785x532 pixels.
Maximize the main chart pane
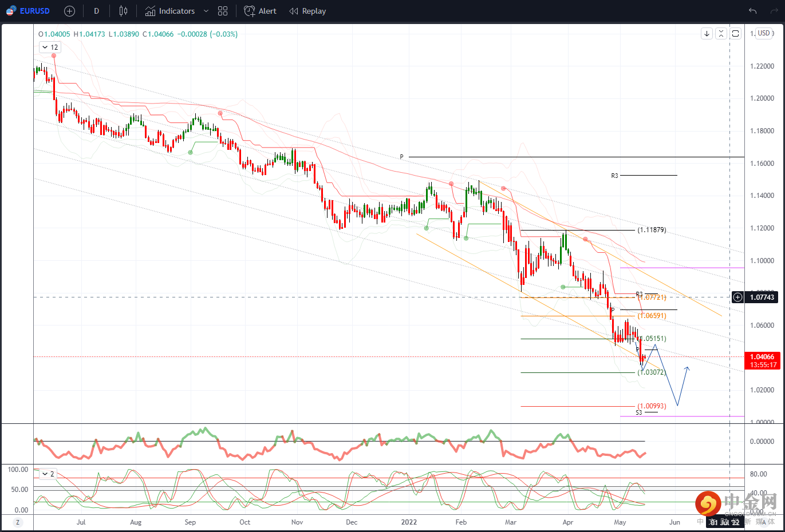coord(736,34)
